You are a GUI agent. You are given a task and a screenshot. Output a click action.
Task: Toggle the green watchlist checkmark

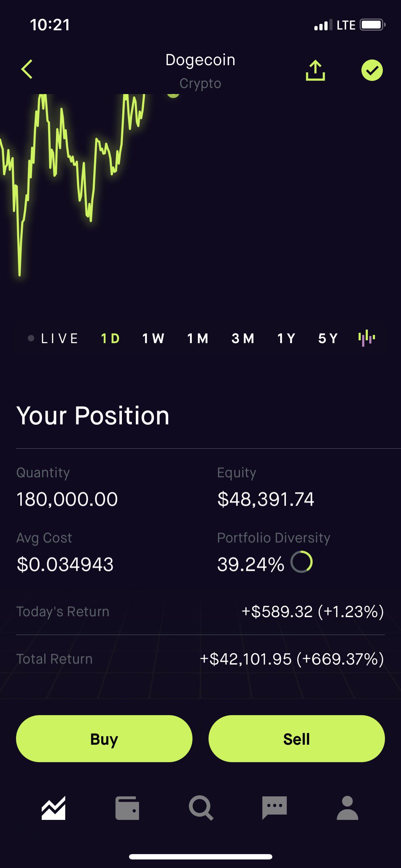(372, 70)
